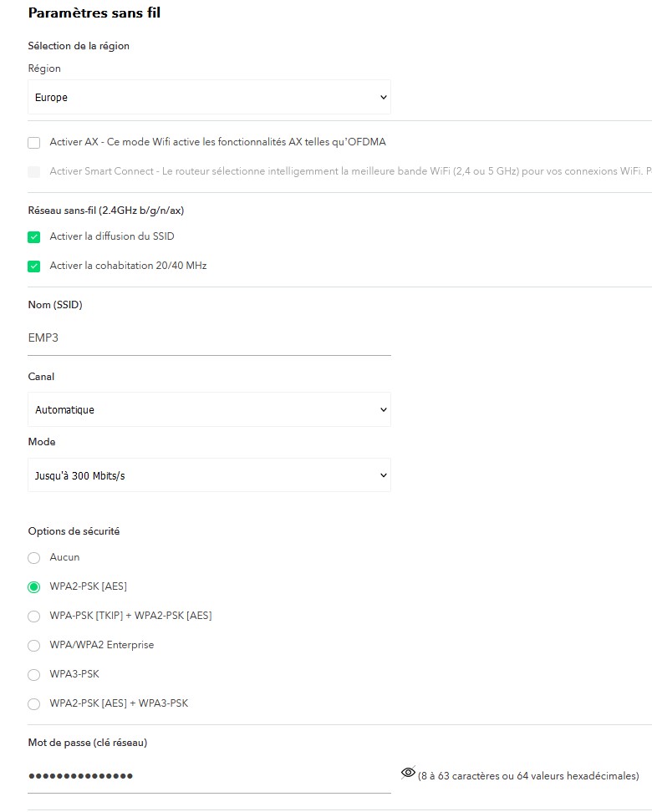Screen dimensions: 652x812
Task: Click the network password field
Action: coord(209,776)
